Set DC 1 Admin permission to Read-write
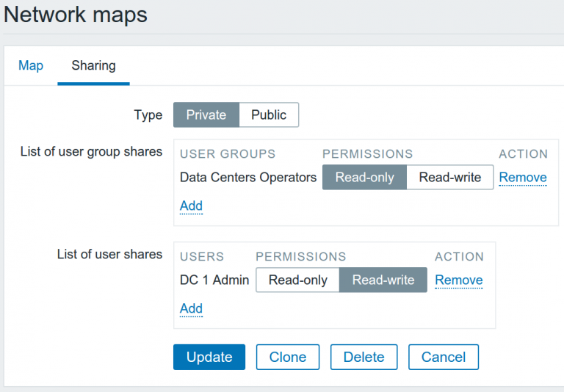Image resolution: width=564 pixels, height=392 pixels. [383, 280]
